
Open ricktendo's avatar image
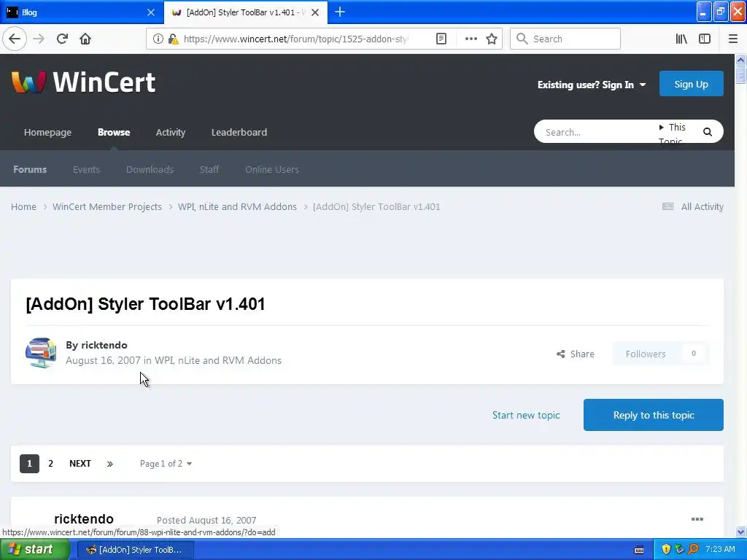(x=41, y=353)
